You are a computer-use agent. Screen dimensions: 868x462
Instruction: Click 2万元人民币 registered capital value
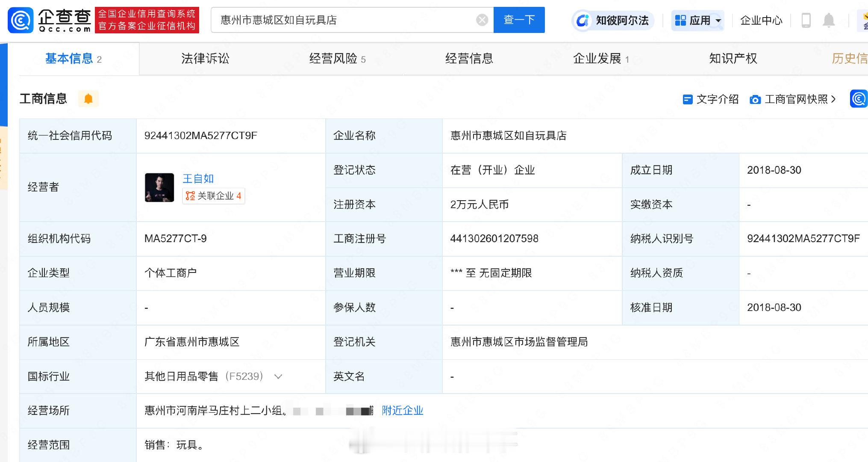pos(479,204)
